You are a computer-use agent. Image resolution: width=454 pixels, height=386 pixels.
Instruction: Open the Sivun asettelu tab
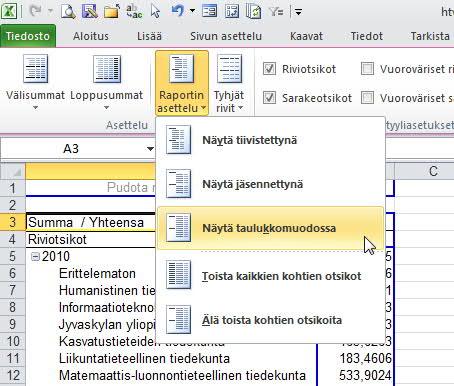[x=226, y=36]
